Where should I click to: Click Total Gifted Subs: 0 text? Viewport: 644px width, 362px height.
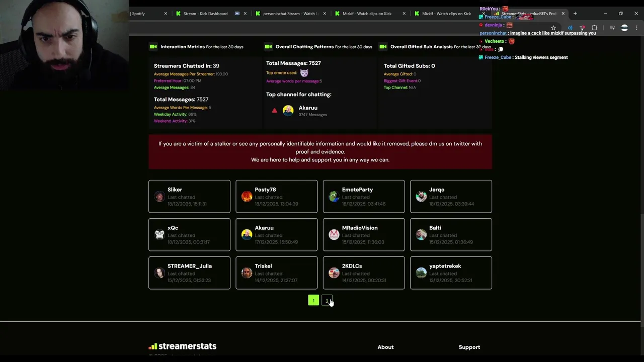[409, 66]
